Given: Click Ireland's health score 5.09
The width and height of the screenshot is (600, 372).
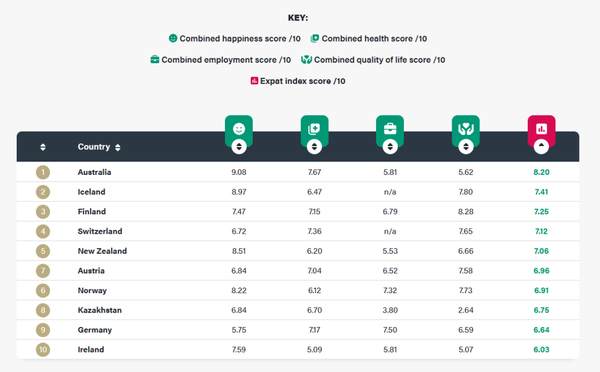Looking at the screenshot, I should coord(314,349).
